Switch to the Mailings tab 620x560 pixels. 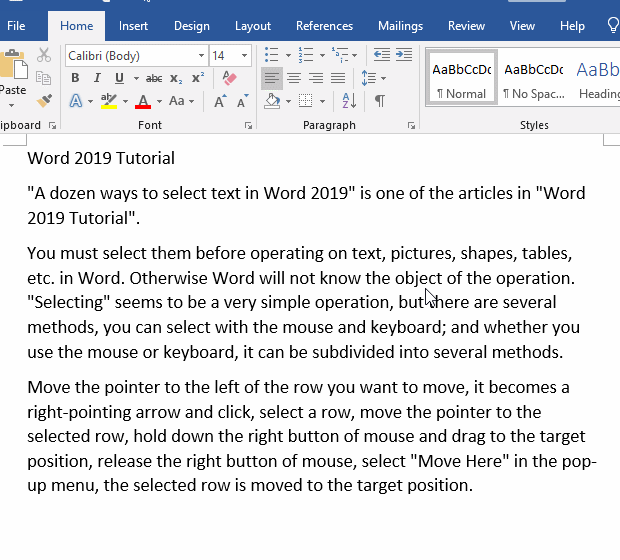point(400,26)
